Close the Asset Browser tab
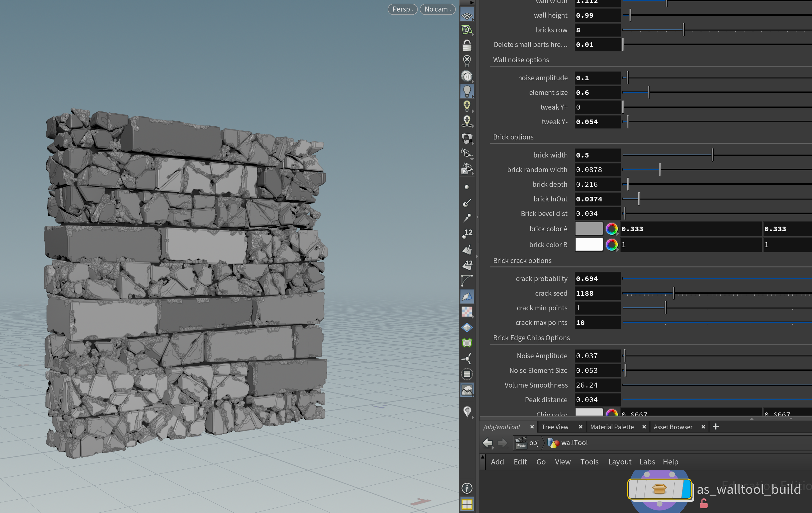Image resolution: width=812 pixels, height=513 pixels. (x=703, y=427)
